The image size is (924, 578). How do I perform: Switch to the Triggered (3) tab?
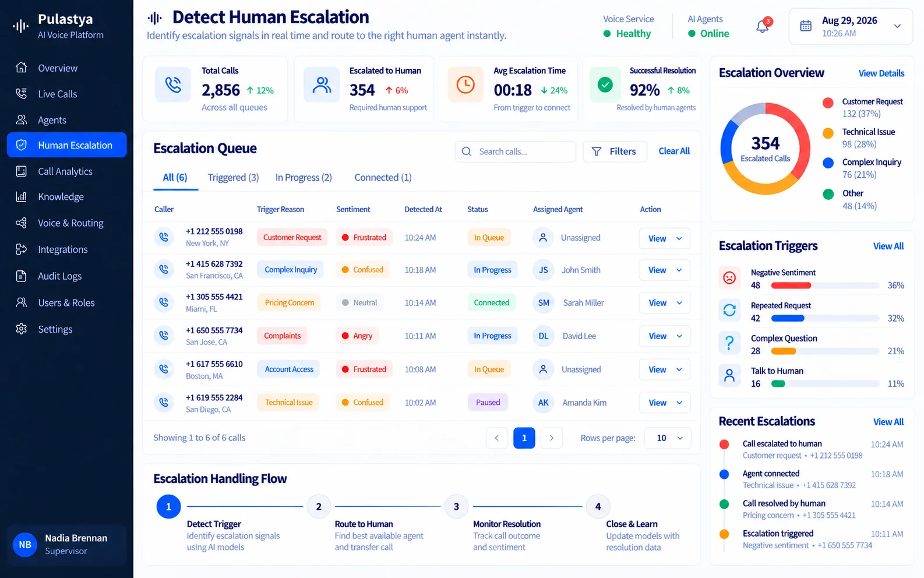pyautogui.click(x=233, y=178)
